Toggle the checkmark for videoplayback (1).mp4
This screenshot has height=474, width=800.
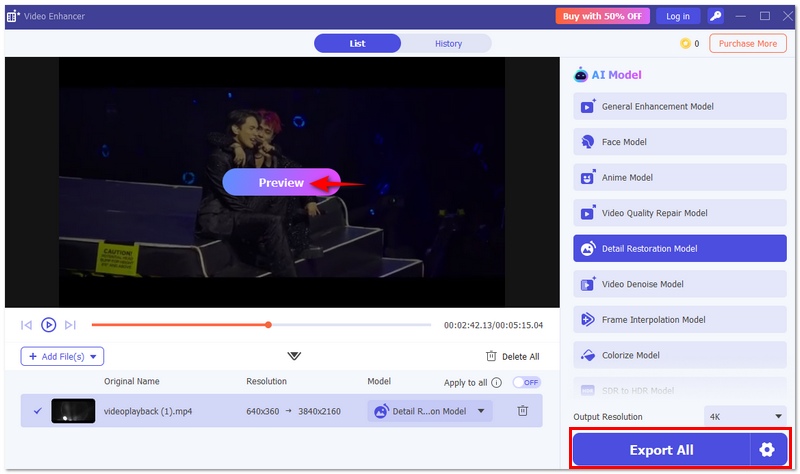coord(38,411)
